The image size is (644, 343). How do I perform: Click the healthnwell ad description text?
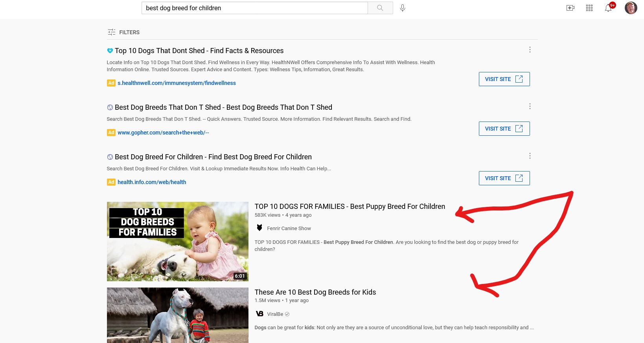[271, 66]
